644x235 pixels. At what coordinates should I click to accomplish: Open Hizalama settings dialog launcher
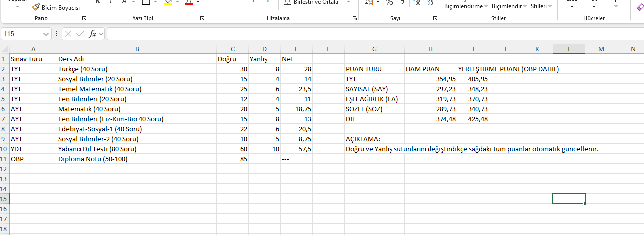click(x=354, y=18)
